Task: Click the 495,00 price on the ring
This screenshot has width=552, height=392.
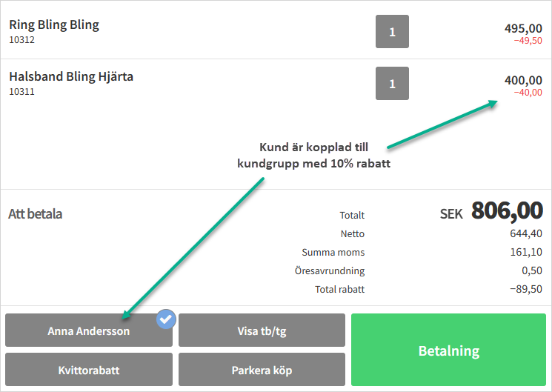Action: point(522,28)
